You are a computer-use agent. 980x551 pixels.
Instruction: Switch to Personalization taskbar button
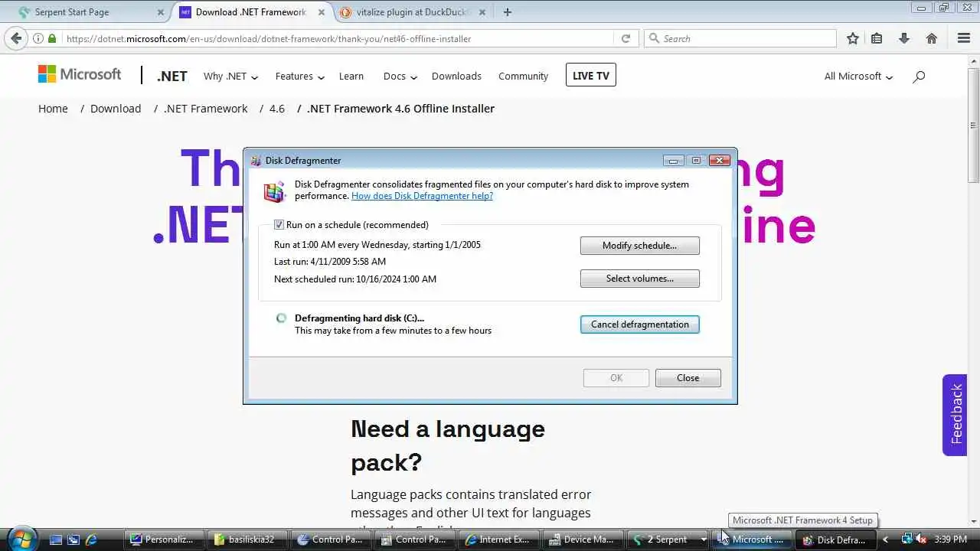[163, 540]
